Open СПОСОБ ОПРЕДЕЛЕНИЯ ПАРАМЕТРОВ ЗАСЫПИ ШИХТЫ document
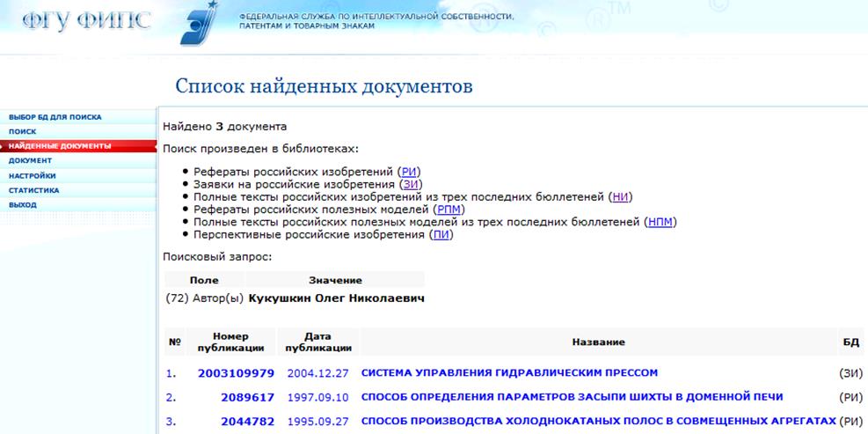The height and width of the screenshot is (434, 868). click(572, 397)
